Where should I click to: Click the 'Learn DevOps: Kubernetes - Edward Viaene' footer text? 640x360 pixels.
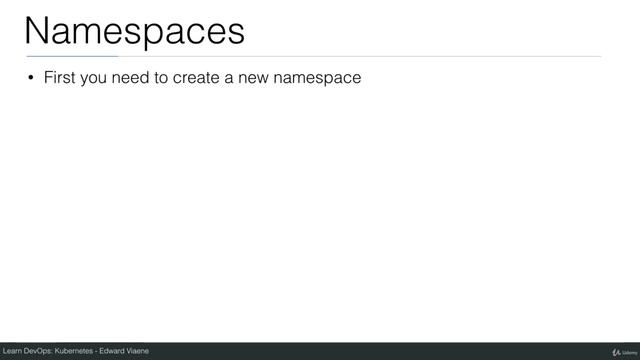click(76, 351)
